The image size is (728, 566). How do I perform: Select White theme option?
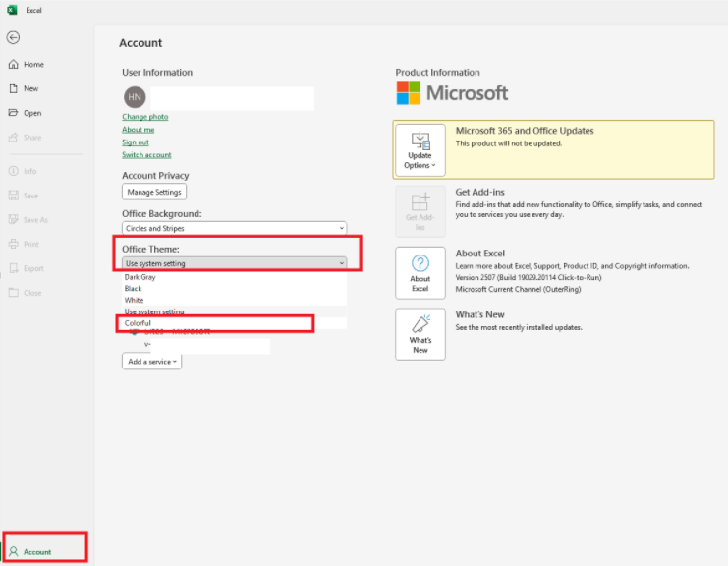235,300
